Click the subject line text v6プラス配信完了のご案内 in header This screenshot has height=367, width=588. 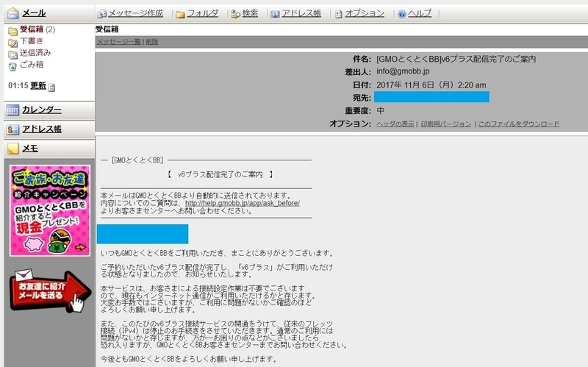(x=488, y=59)
